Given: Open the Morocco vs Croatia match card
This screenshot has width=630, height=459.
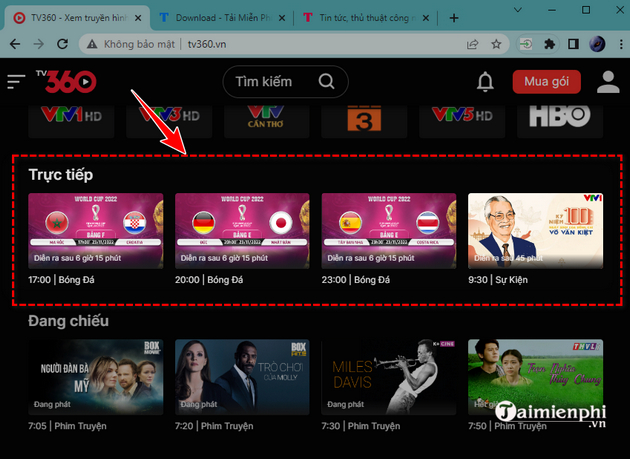Looking at the screenshot, I should pos(96,231).
